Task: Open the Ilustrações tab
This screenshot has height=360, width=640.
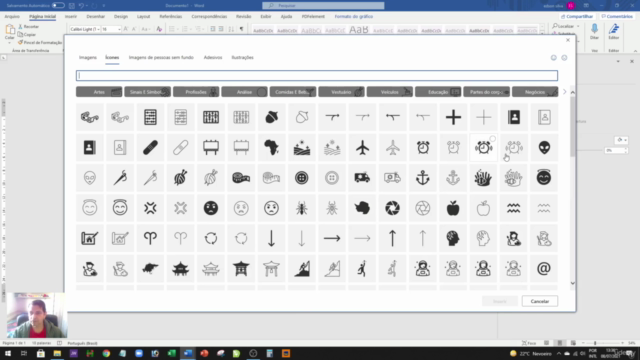Action: [x=242, y=58]
